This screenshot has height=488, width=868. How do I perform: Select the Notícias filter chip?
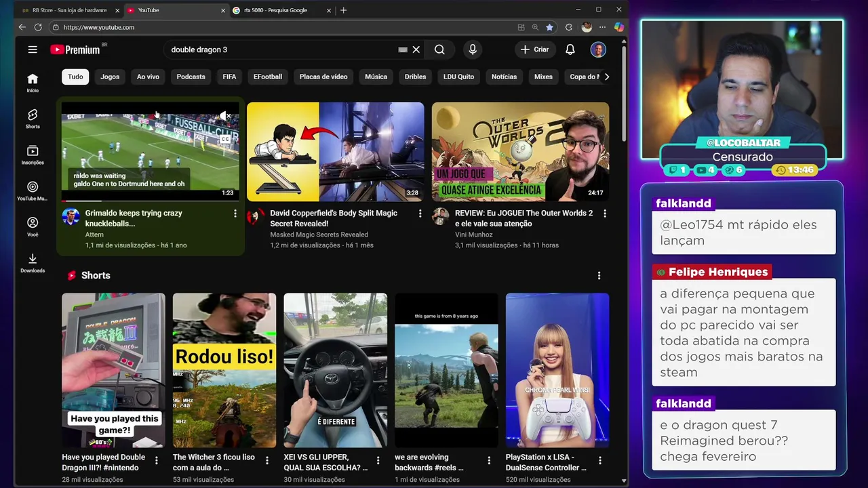tap(504, 77)
